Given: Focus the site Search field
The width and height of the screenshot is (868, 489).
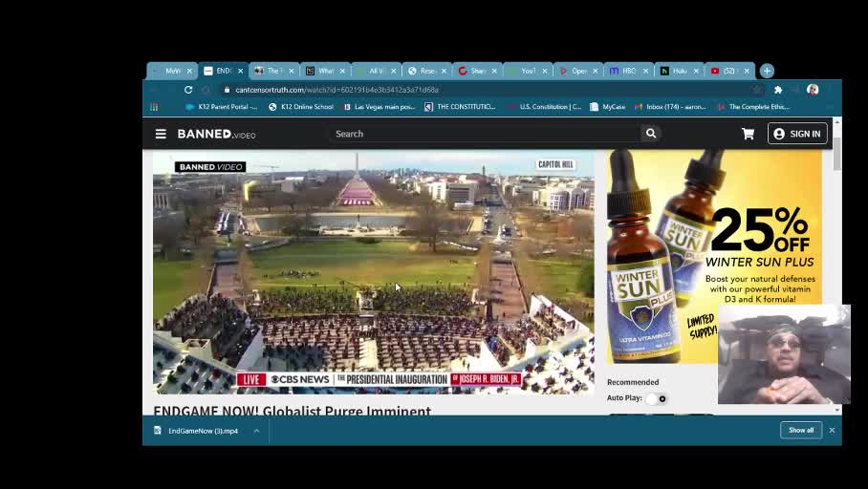Looking at the screenshot, I should click(485, 134).
